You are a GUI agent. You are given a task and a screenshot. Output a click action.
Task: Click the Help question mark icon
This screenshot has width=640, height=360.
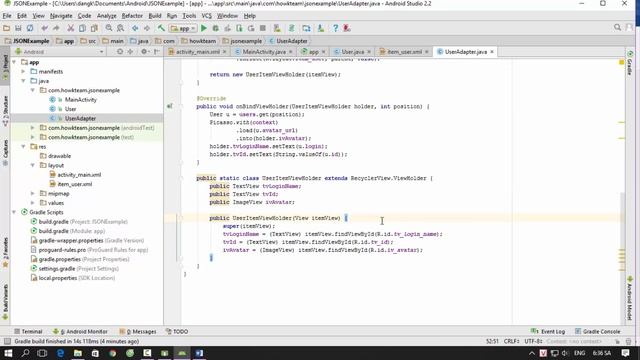(x=335, y=28)
